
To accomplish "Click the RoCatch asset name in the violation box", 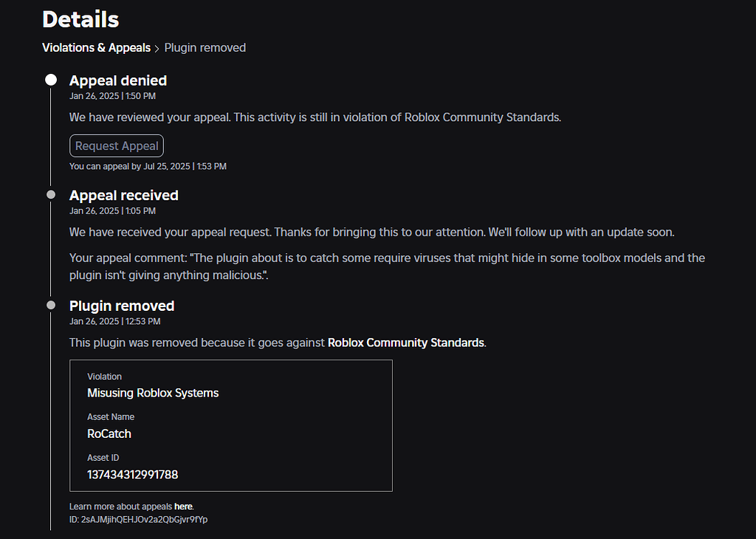I will pyautogui.click(x=109, y=433).
